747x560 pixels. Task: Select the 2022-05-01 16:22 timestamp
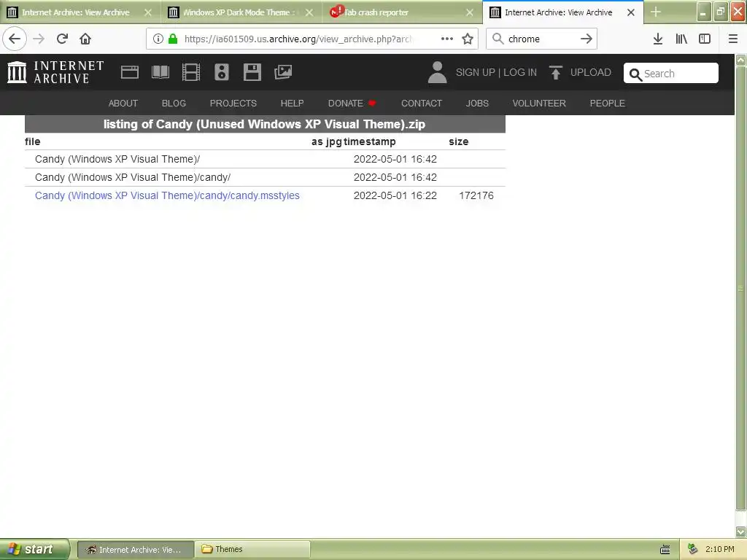point(395,195)
